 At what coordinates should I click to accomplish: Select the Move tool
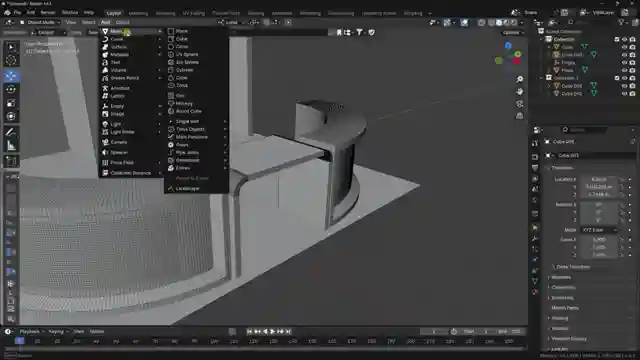click(11, 76)
